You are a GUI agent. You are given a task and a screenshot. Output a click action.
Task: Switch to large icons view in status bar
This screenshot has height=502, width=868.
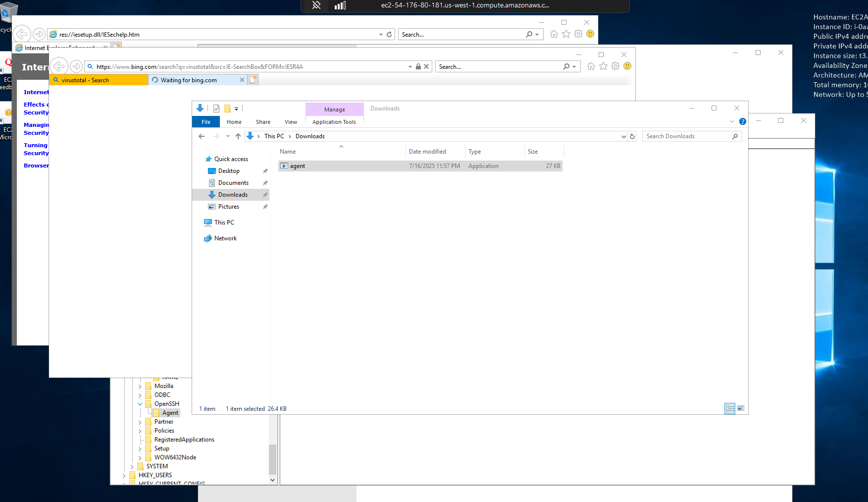[x=741, y=408]
